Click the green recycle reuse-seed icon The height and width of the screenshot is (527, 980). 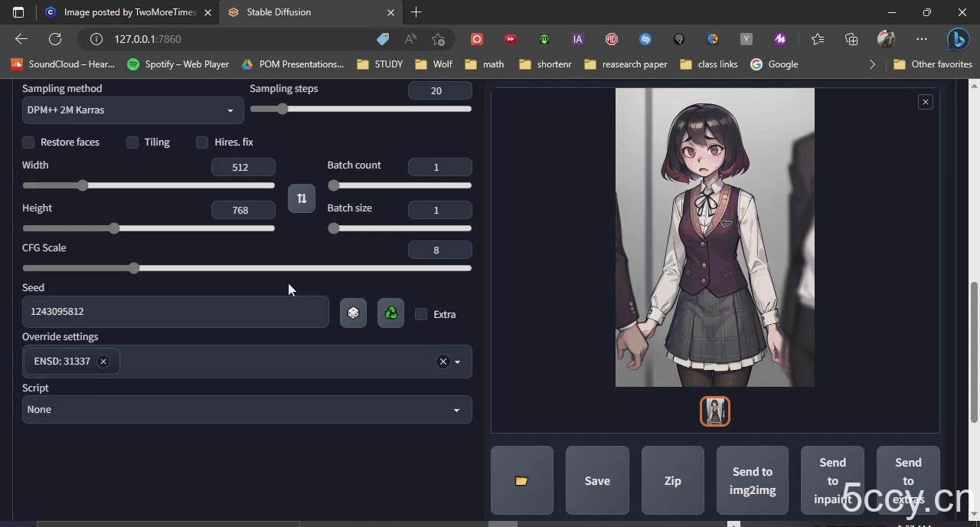[390, 313]
